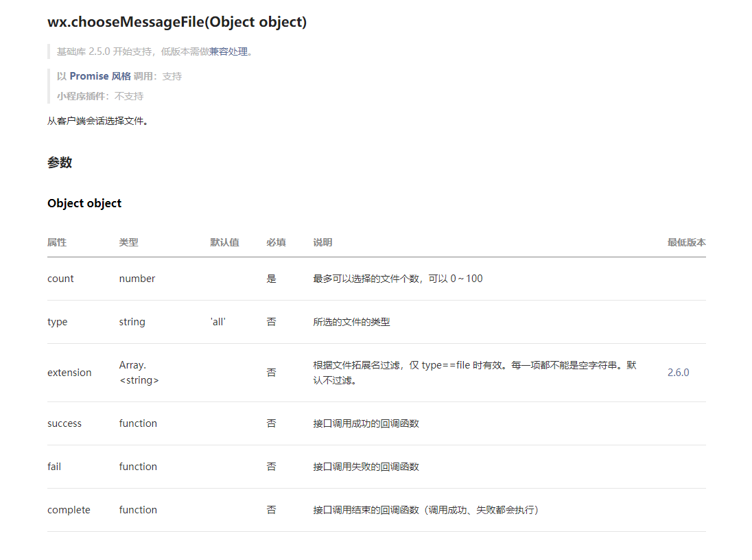Click the 属性 column header

click(x=57, y=242)
